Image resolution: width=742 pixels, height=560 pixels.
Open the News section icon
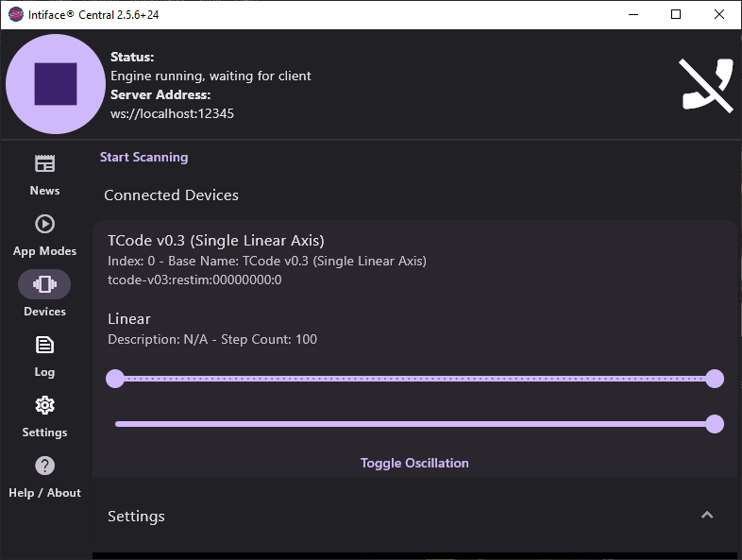(44, 163)
